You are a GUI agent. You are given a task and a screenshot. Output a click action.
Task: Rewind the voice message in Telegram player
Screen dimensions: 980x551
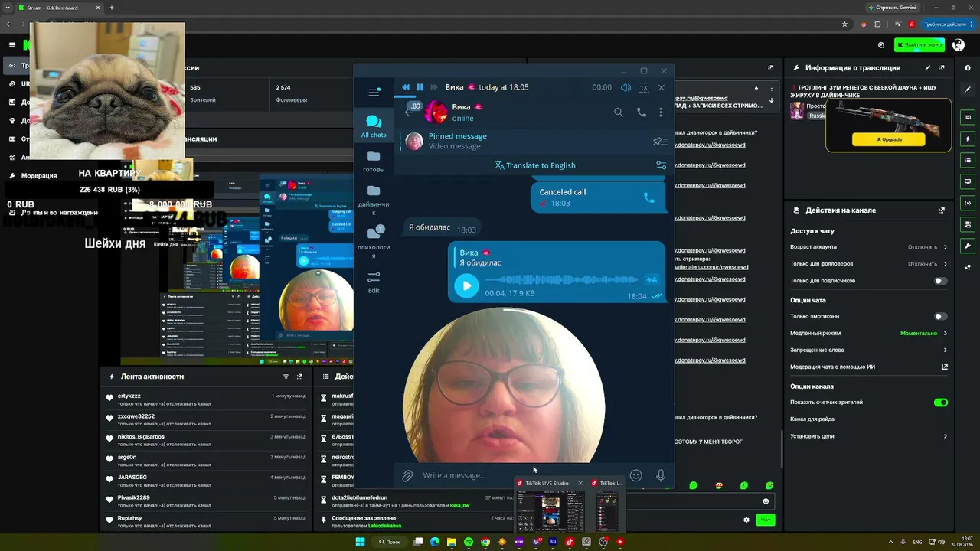click(406, 87)
